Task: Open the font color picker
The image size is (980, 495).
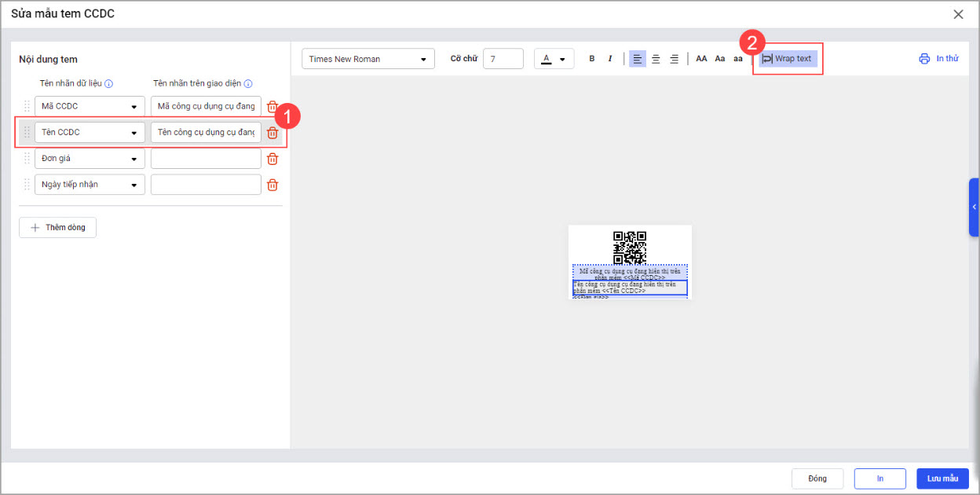Action: pos(554,59)
